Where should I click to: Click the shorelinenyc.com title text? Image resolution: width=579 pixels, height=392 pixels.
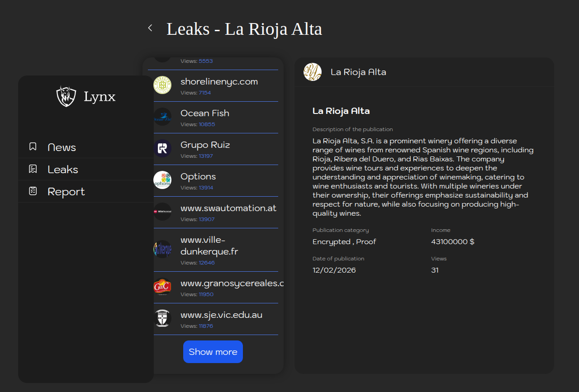(x=219, y=81)
